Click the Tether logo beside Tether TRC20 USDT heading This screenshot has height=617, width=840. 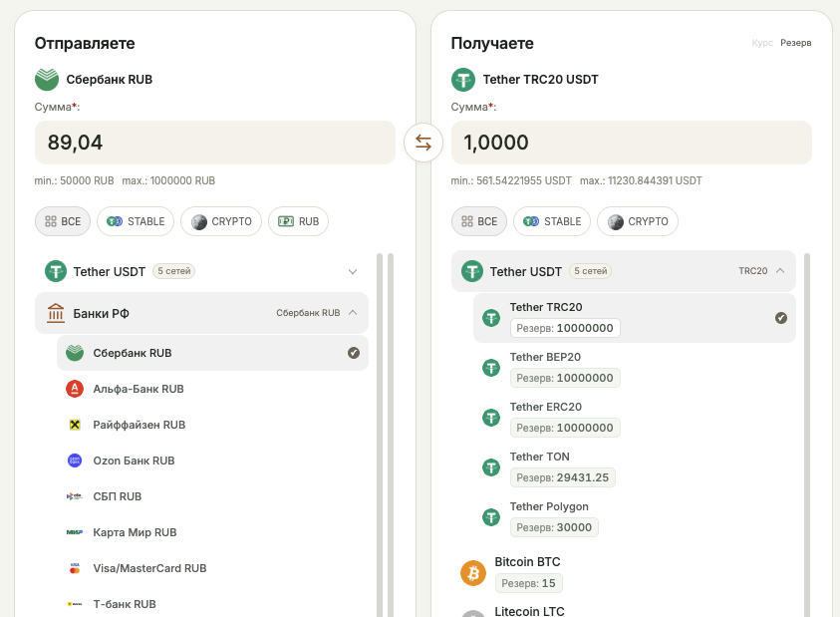[x=463, y=80]
